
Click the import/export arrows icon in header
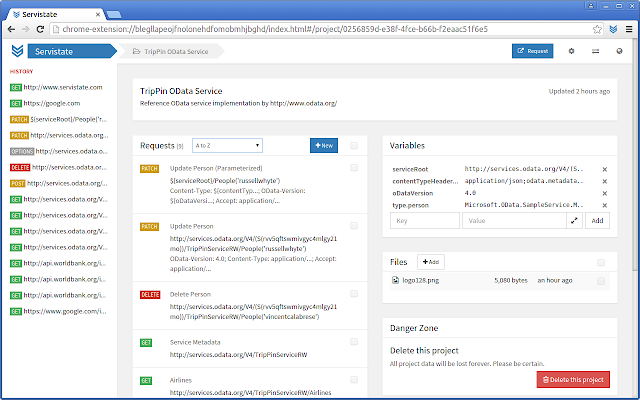click(x=596, y=51)
